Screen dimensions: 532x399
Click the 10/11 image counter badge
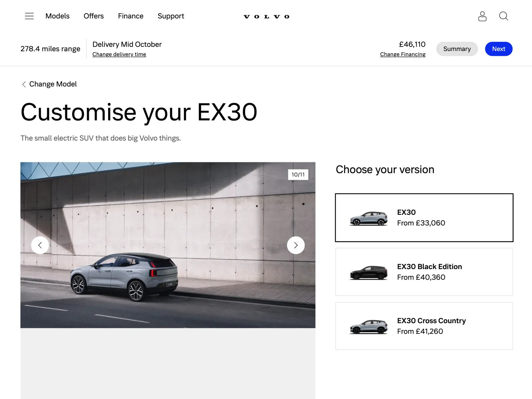tap(298, 175)
